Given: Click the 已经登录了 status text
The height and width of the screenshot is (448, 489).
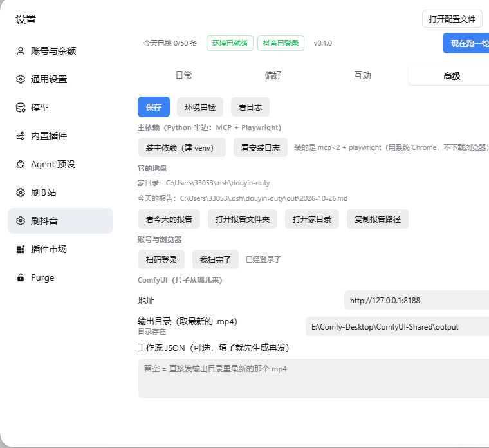Looking at the screenshot, I should coord(264,259).
